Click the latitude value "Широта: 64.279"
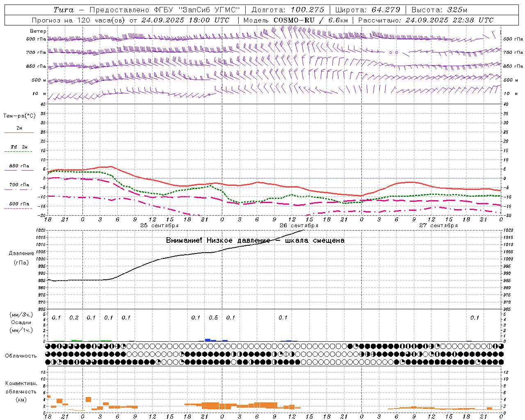525x420 pixels. [x=367, y=10]
